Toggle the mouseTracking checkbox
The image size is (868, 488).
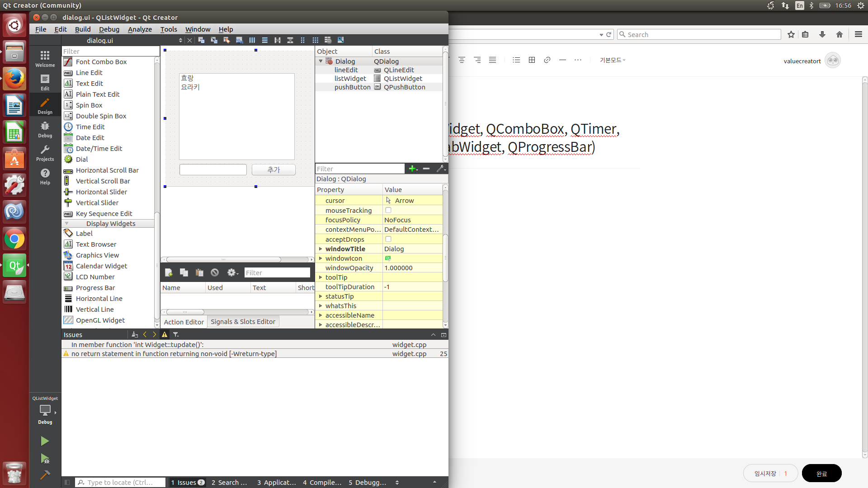(x=388, y=210)
